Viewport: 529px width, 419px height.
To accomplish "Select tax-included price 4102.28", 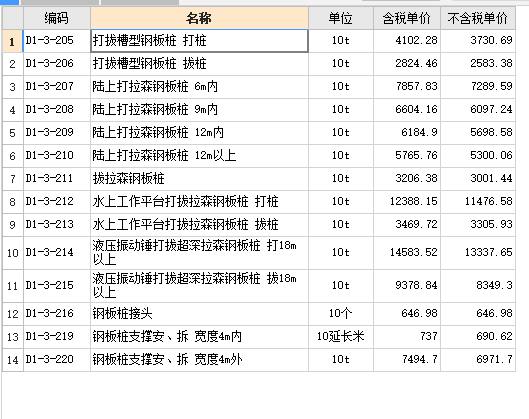I will click(407, 41).
